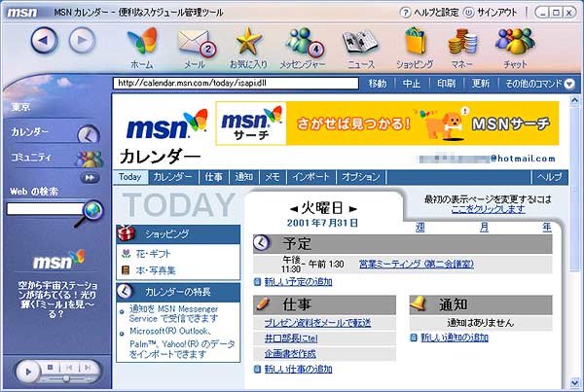This screenshot has height=392, width=584.
Task: Click 新しい通知の追加 link
Action: coord(455,338)
